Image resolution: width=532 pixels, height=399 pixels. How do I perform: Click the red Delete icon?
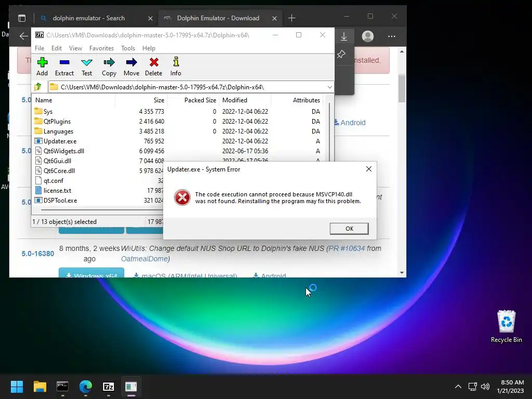point(154,66)
